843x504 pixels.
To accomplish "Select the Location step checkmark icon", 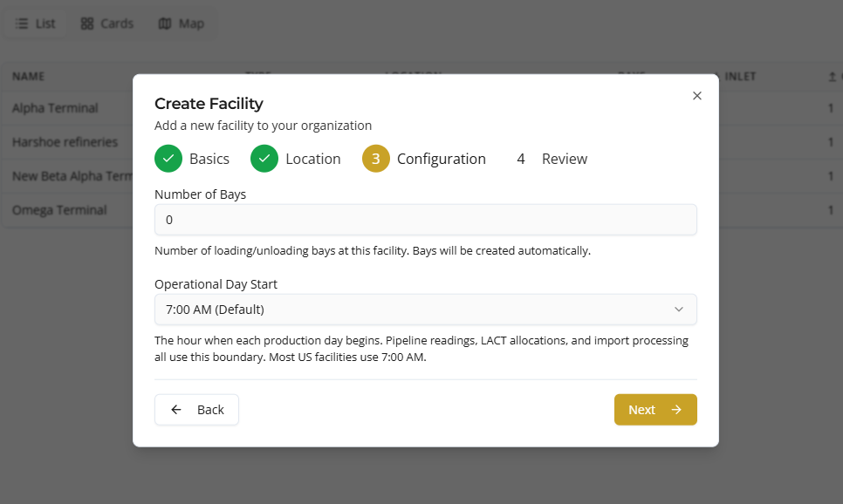I will pyautogui.click(x=264, y=159).
